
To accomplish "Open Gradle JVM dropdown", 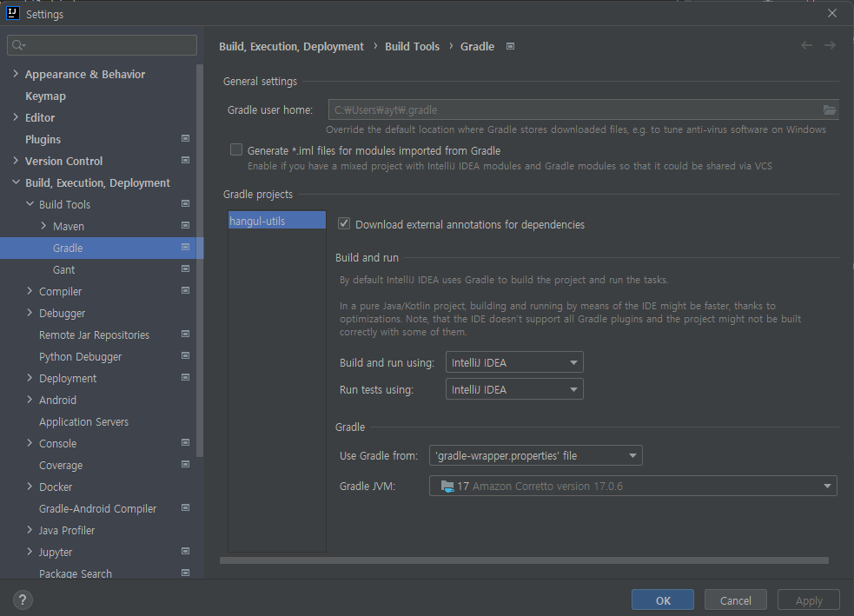I will pos(632,486).
